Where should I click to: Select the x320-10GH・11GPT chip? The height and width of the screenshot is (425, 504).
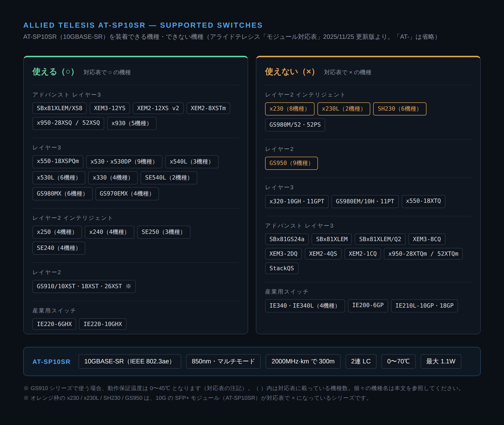pyautogui.click(x=297, y=201)
